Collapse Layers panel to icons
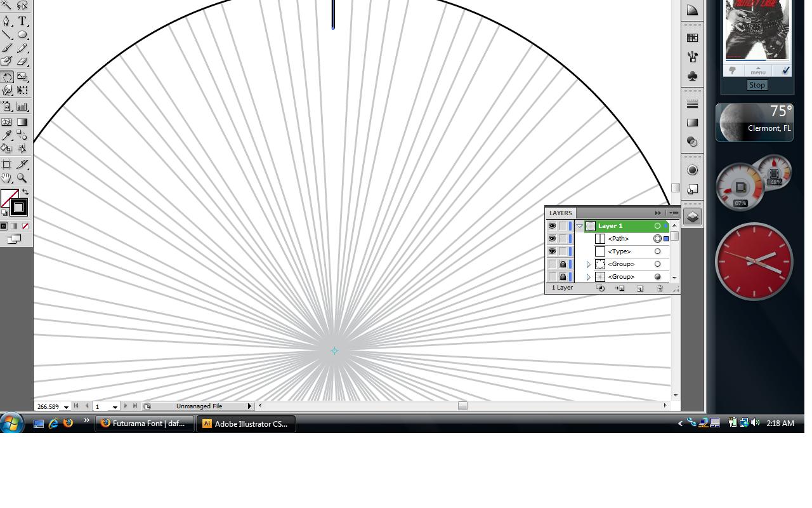Viewport: 812px width, 508px height. 658,213
